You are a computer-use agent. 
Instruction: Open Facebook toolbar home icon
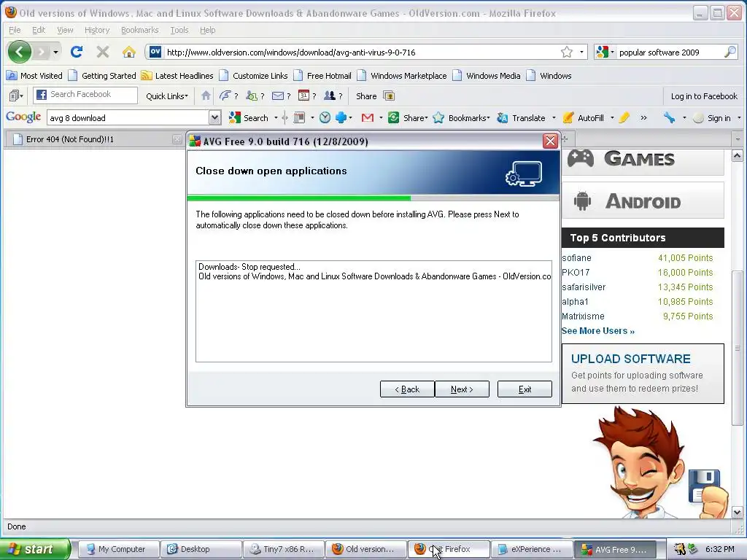tap(206, 96)
